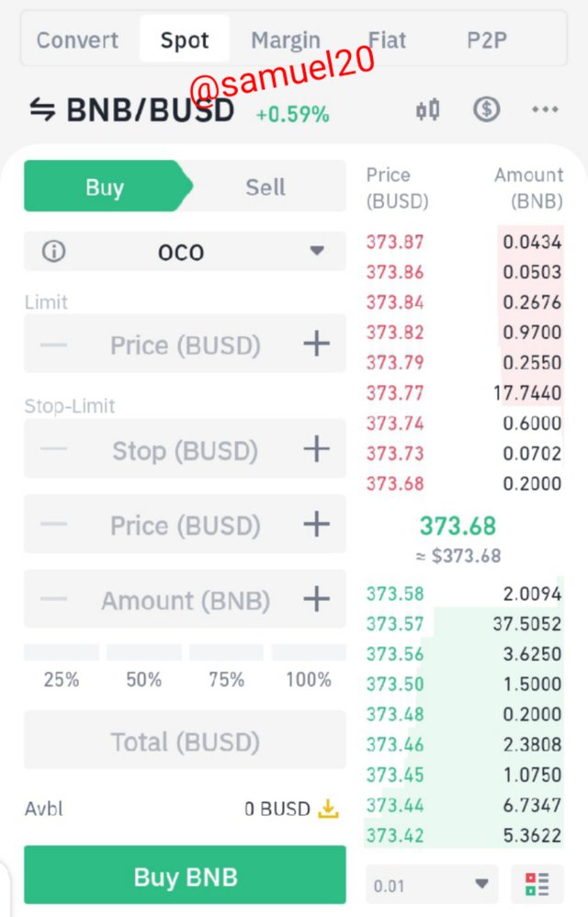The height and width of the screenshot is (917, 588).
Task: Open the candlestick chart icon
Action: coord(428,109)
